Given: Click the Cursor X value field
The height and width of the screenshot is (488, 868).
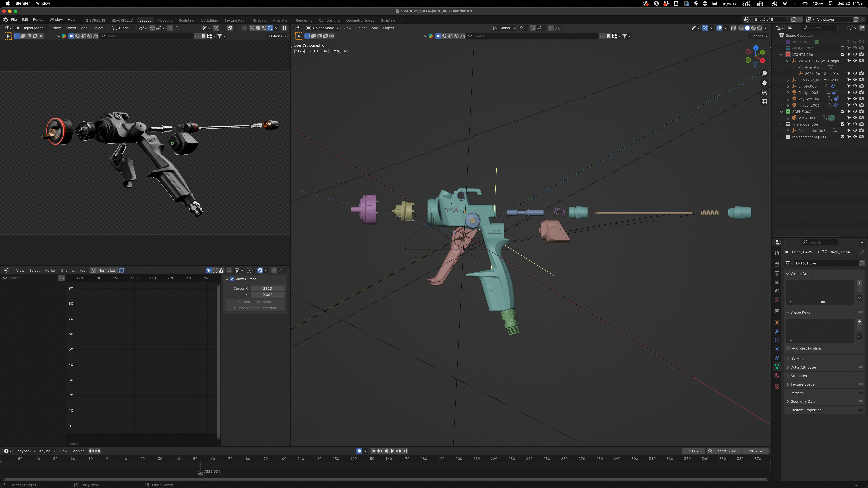Looking at the screenshot, I should point(267,289).
